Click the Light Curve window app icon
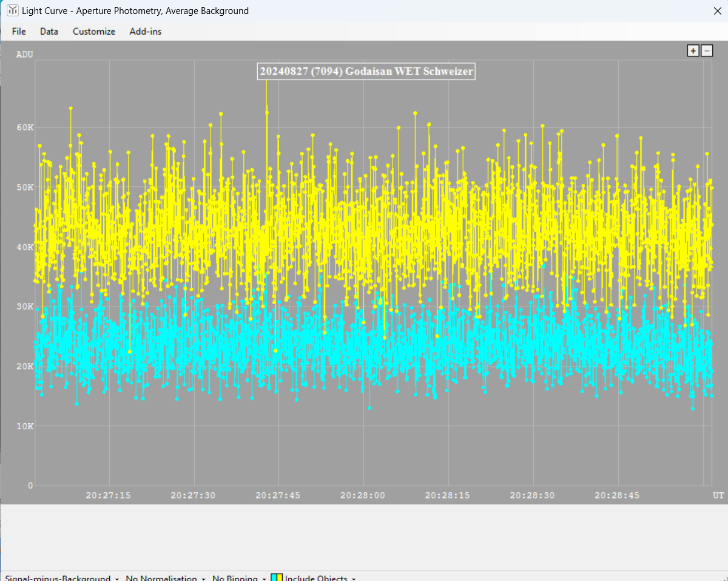The width and height of the screenshot is (728, 581). [x=12, y=10]
